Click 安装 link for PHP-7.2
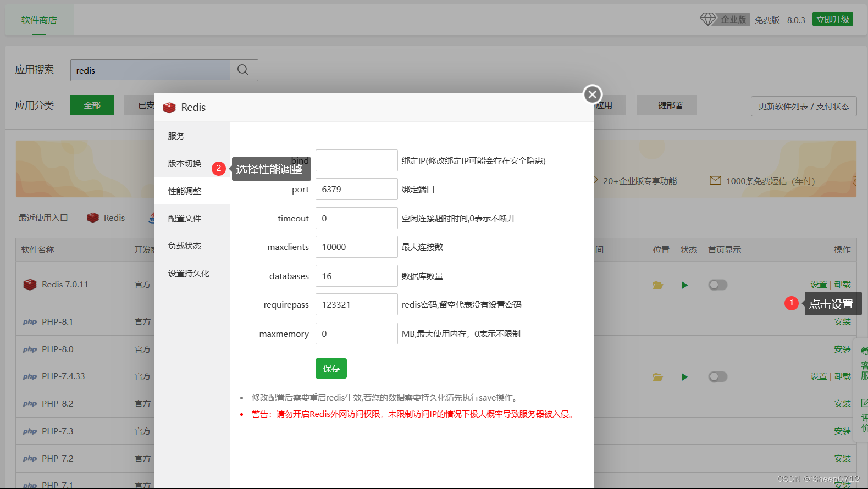868x489 pixels. coord(842,459)
